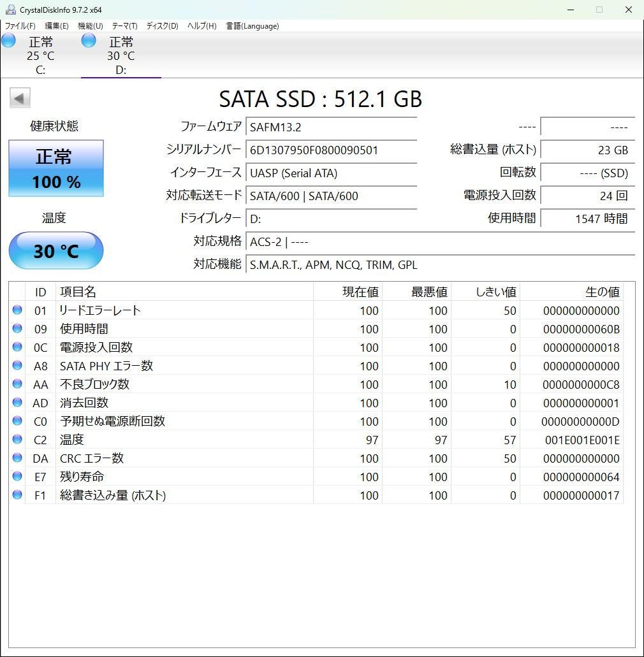Click the power on hours value 1547 時間
Viewport: 644px width, 657px height.
coord(588,219)
